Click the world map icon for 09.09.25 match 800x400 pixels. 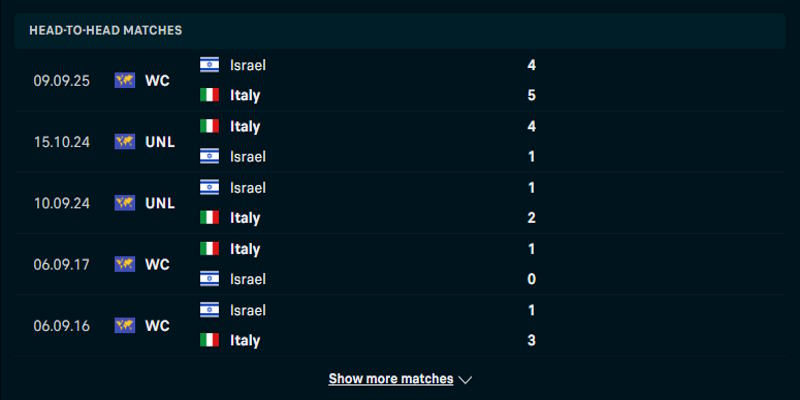[x=125, y=80]
